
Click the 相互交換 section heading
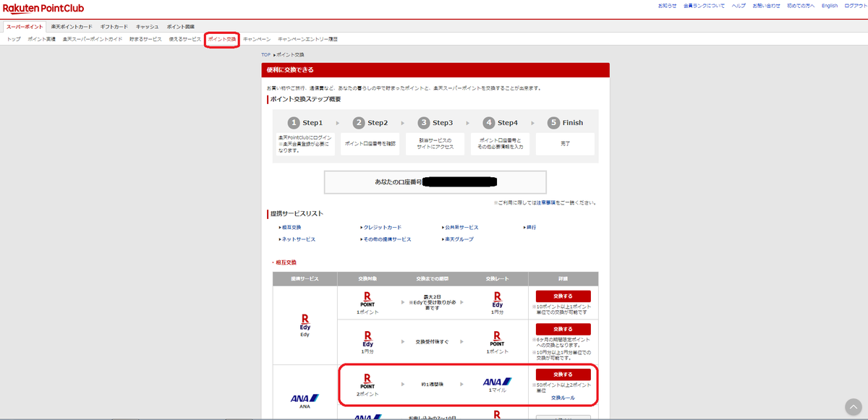point(285,262)
